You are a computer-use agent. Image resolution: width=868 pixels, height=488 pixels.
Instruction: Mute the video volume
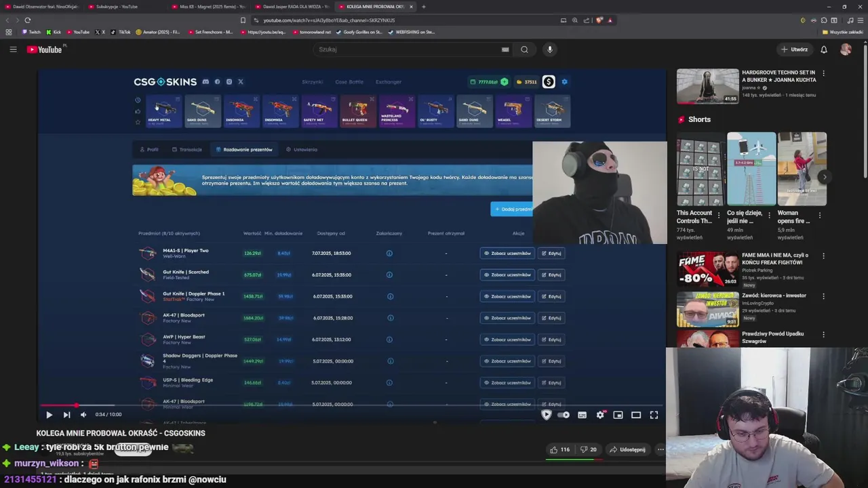tap(83, 415)
